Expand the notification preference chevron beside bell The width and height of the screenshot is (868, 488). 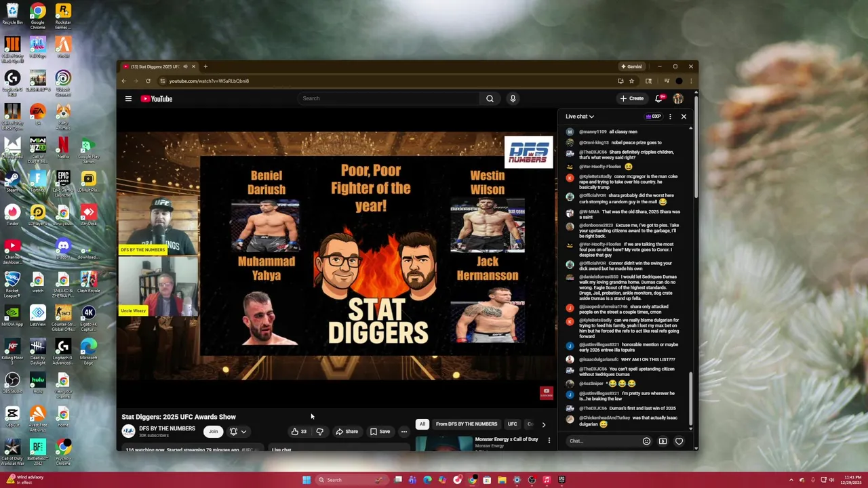[243, 432]
